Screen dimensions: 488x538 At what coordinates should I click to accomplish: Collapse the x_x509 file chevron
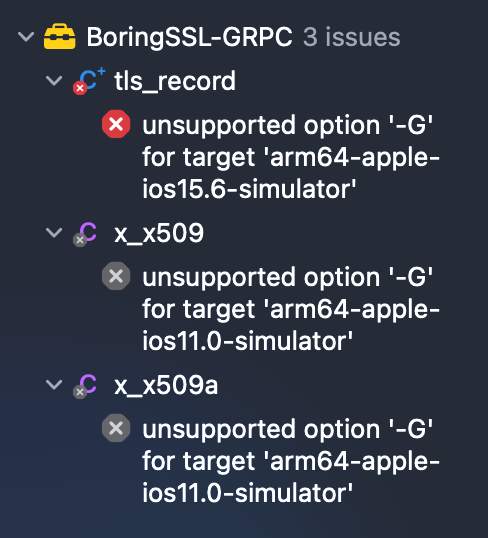[54, 233]
